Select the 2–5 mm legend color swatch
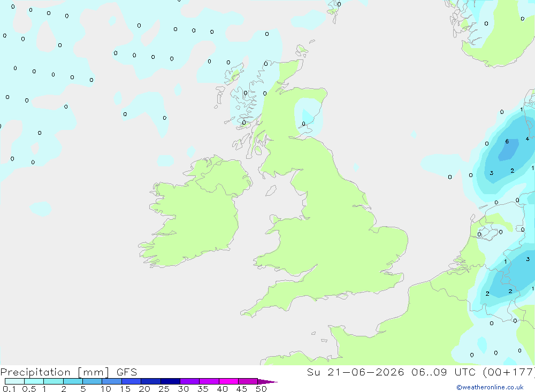 coord(73,381)
